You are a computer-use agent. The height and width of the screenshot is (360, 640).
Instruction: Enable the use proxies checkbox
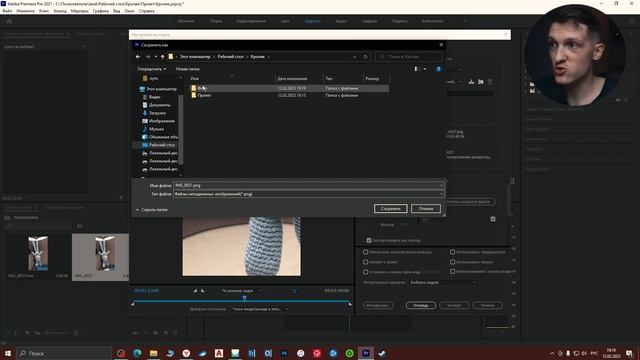[453, 262]
